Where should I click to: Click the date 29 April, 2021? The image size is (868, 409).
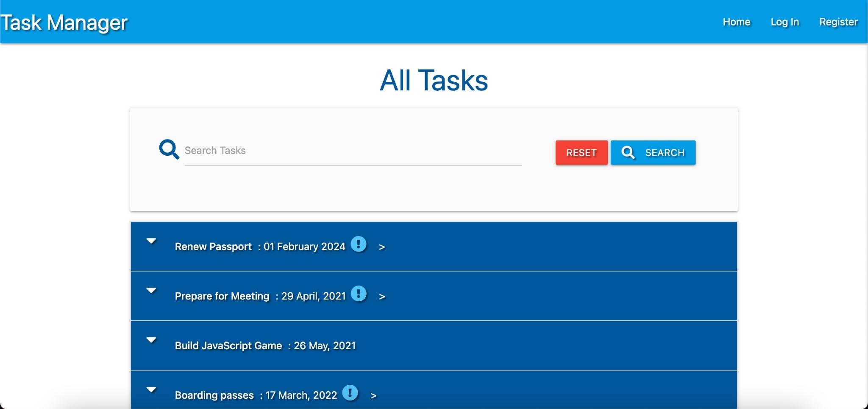click(x=314, y=296)
